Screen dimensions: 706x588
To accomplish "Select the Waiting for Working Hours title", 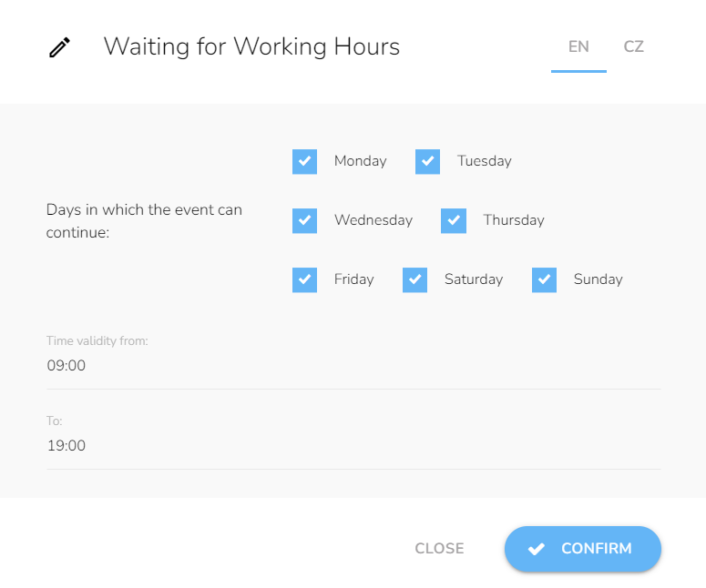I will (x=251, y=46).
